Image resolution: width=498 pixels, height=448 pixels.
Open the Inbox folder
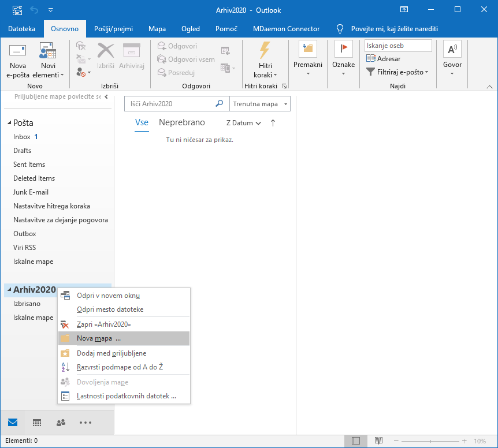(x=21, y=137)
